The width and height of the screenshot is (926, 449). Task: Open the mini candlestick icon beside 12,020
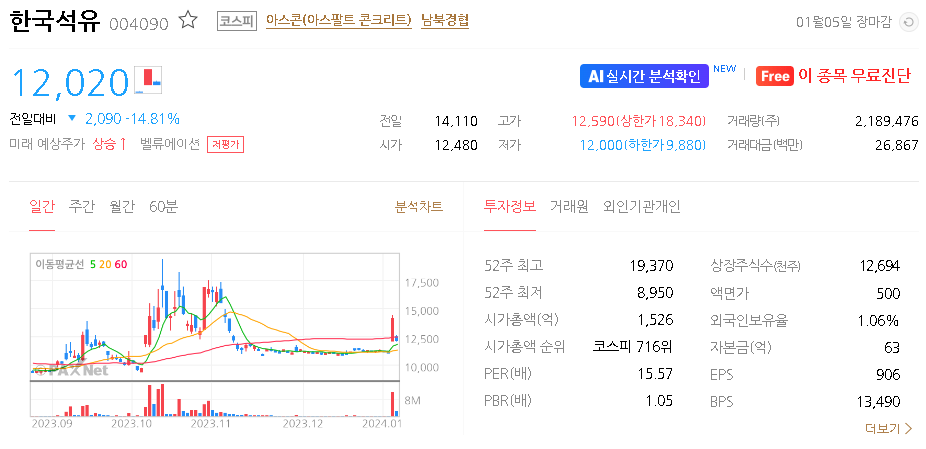point(148,80)
